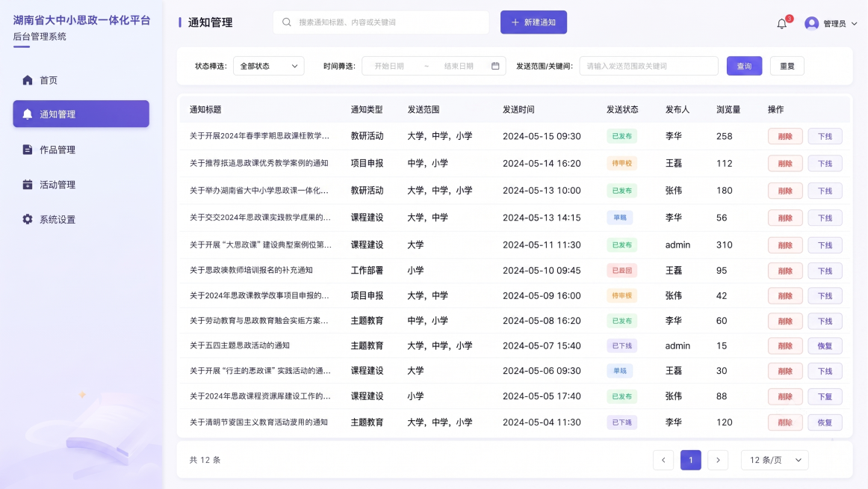
Task: Click the gear icon for 系统设置
Action: pyautogui.click(x=27, y=219)
